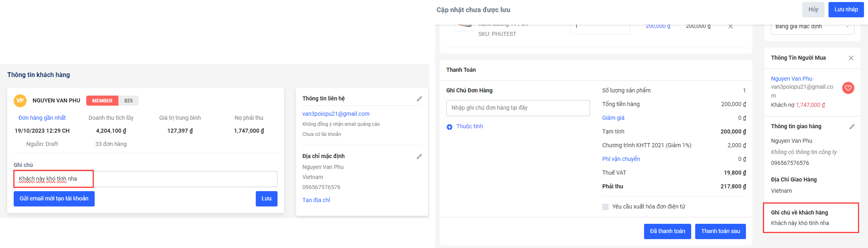
Task: Click the Lưu nháp button
Action: (846, 10)
